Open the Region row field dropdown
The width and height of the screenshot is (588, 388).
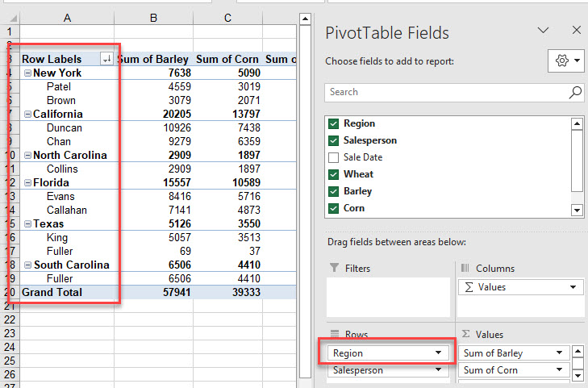[x=440, y=353]
